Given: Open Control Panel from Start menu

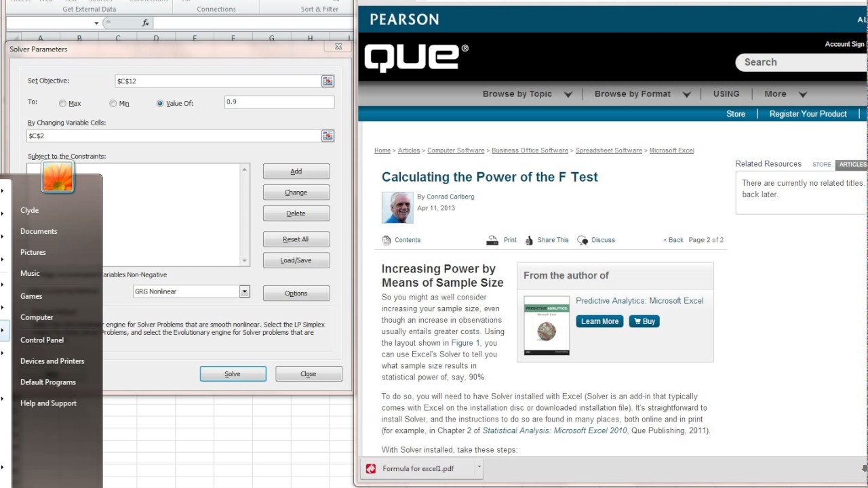Looking at the screenshot, I should click(42, 340).
